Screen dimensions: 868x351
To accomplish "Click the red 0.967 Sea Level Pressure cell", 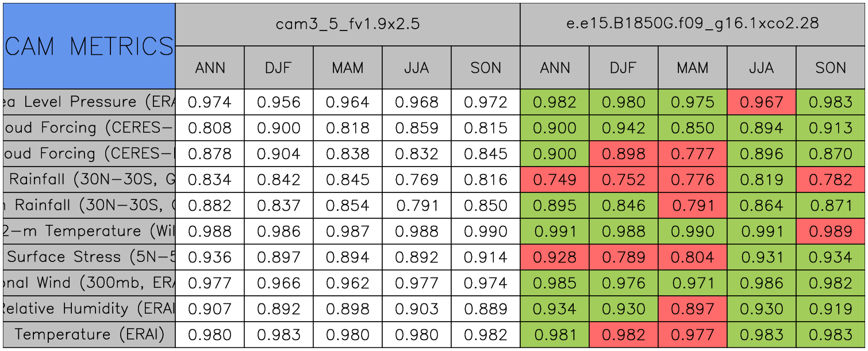I will pos(761,102).
